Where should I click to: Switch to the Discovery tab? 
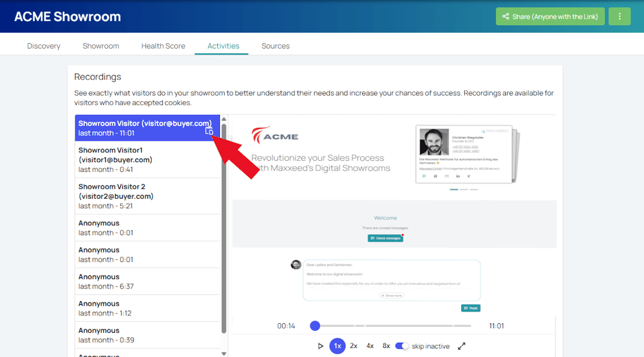click(x=44, y=46)
